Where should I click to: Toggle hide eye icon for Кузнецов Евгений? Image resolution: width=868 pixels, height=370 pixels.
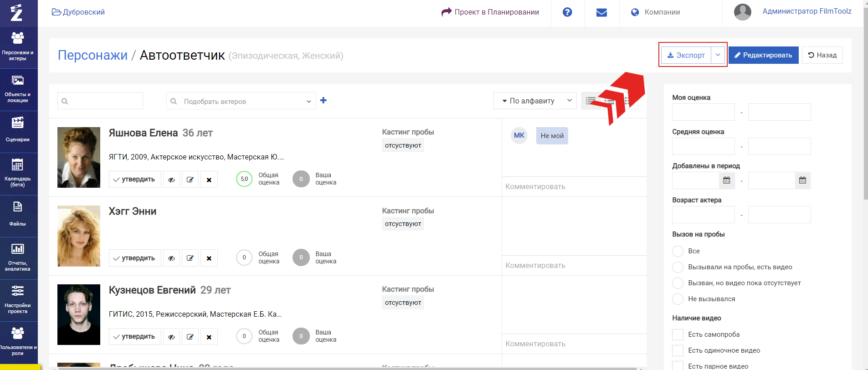pos(171,337)
